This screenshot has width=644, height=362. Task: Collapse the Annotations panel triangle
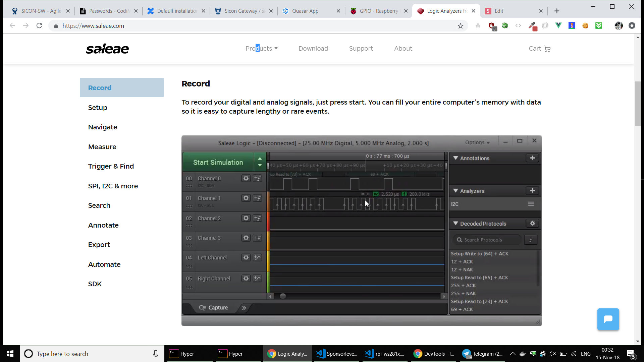[455, 158]
